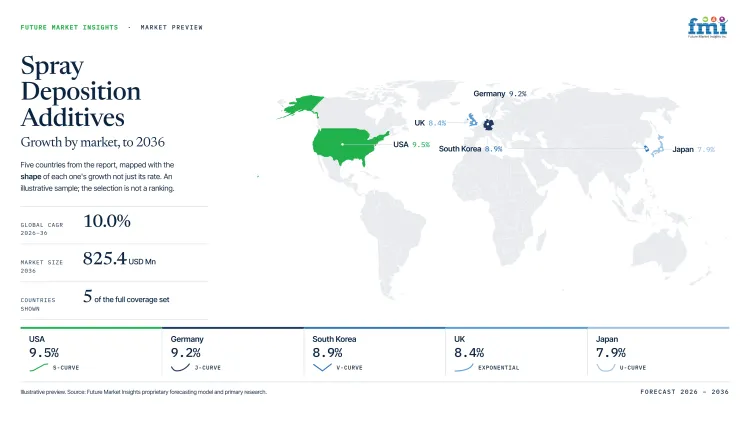The image size is (750, 421).
Task: Select the Germany 9.2% map label
Action: tap(500, 94)
